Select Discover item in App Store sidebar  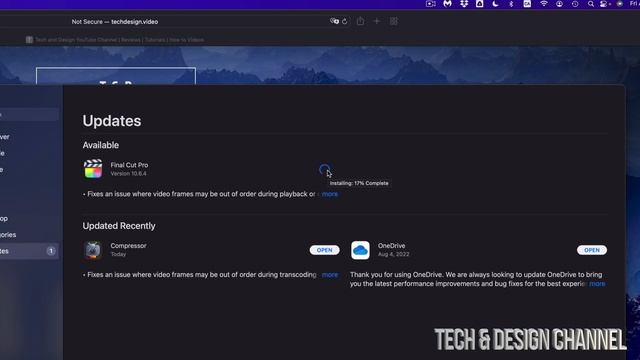pos(5,137)
